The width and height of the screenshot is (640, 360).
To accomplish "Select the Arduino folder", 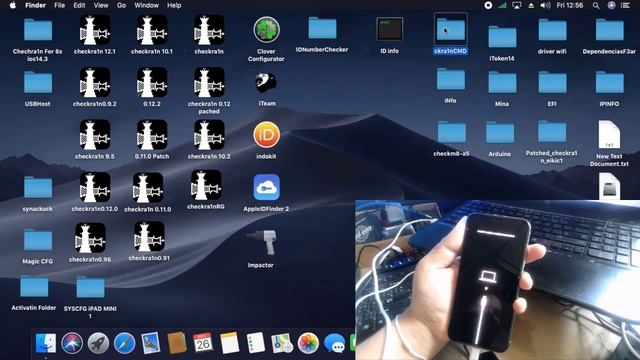I will (x=500, y=133).
